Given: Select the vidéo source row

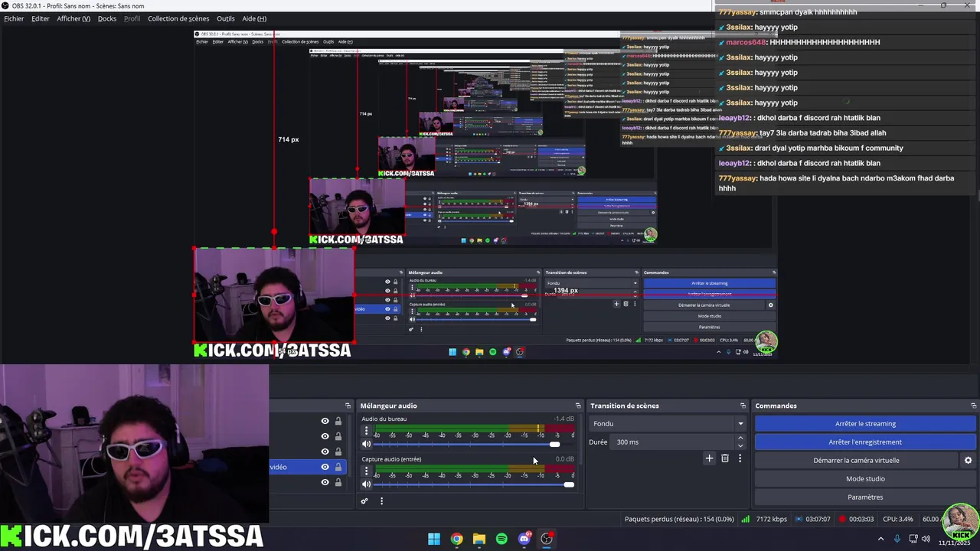Looking at the screenshot, I should tap(308, 467).
